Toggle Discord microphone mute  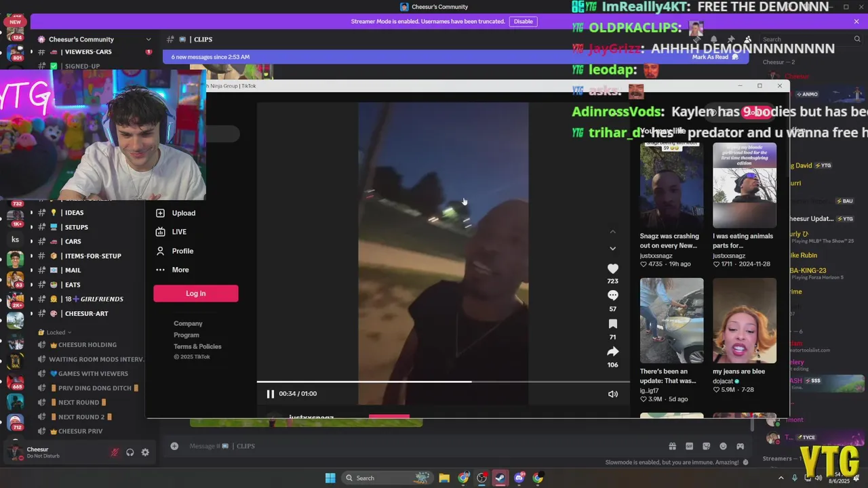[114, 452]
